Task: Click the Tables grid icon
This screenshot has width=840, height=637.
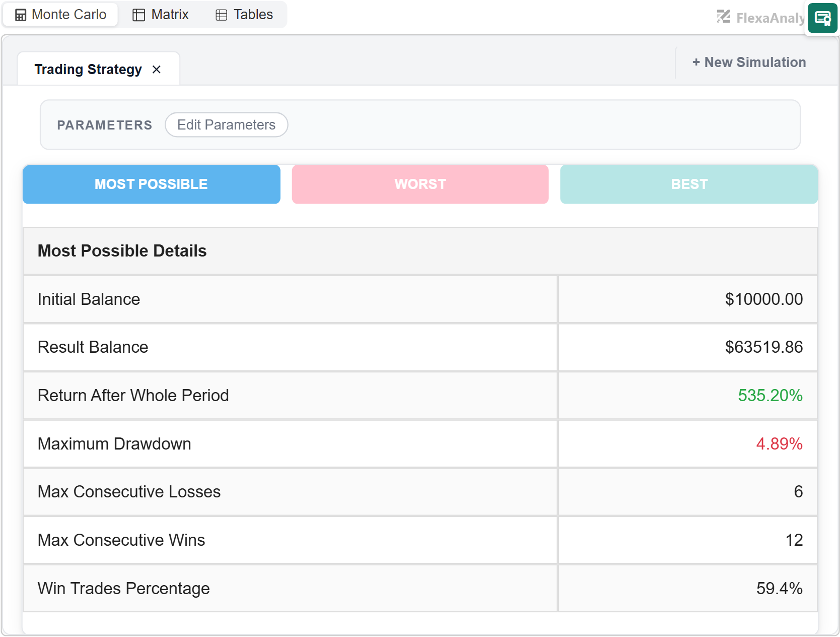Action: click(x=221, y=15)
